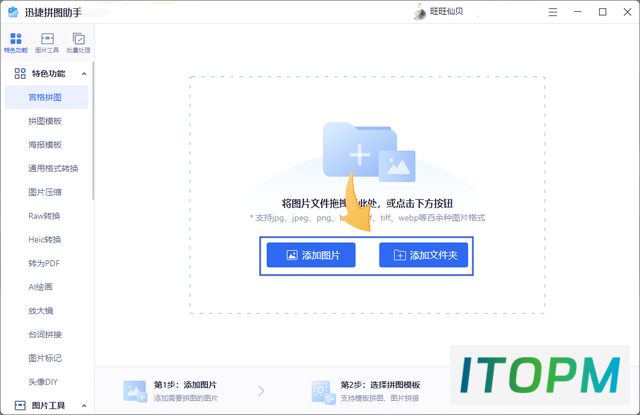Click the 添加图片 button
This screenshot has height=415, width=640.
[311, 255]
